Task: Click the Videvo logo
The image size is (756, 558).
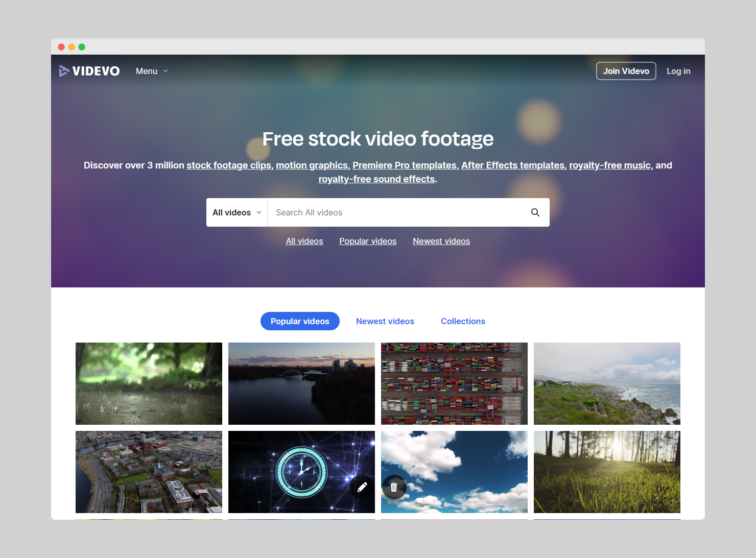Action: (x=89, y=71)
